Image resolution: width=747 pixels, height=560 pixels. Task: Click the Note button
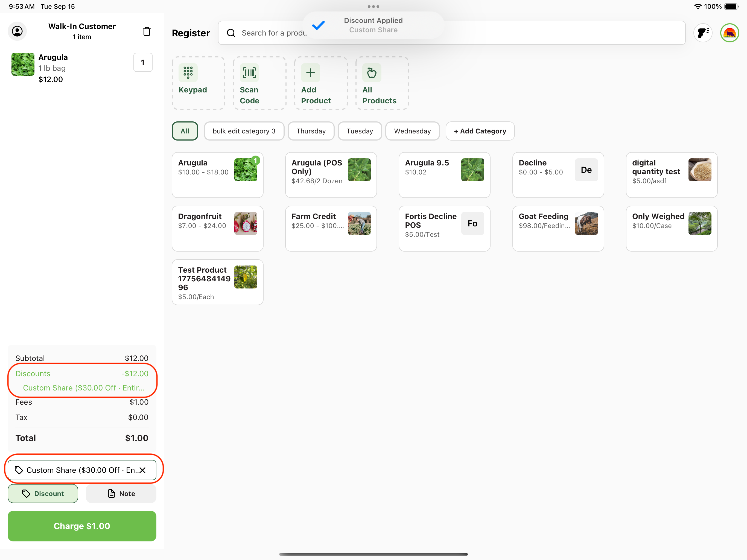121,494
